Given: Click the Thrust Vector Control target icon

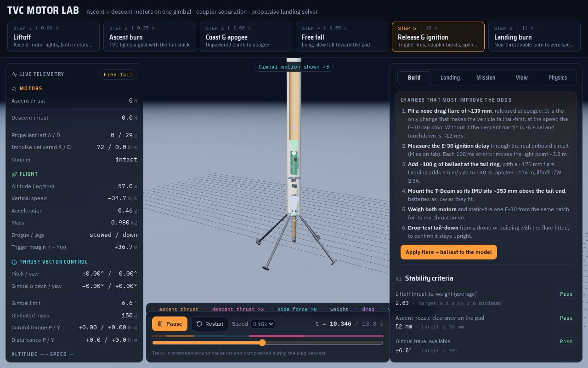Looking at the screenshot, I should coord(14,262).
